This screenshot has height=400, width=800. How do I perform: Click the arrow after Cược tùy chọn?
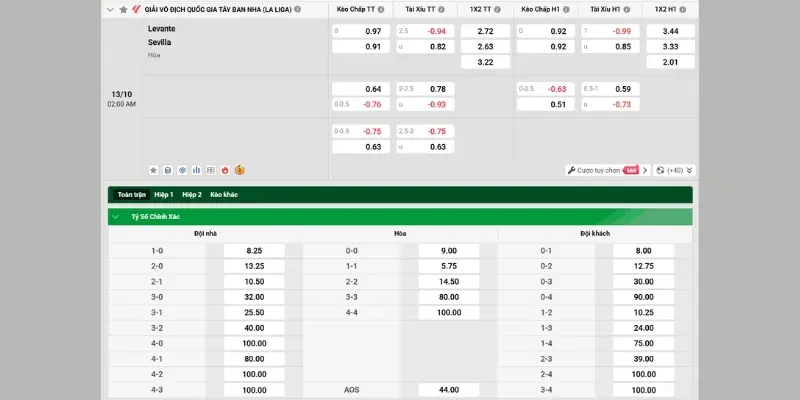click(x=645, y=170)
